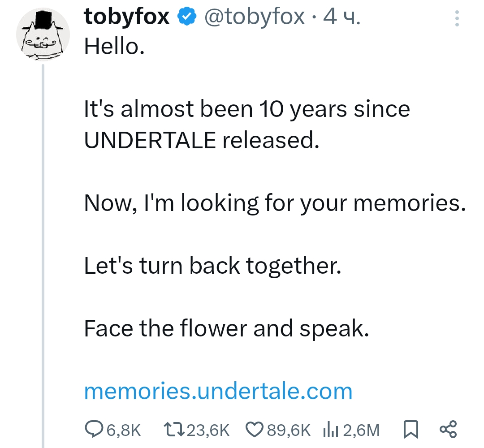Tap the @tobyfox handle

click(x=255, y=17)
